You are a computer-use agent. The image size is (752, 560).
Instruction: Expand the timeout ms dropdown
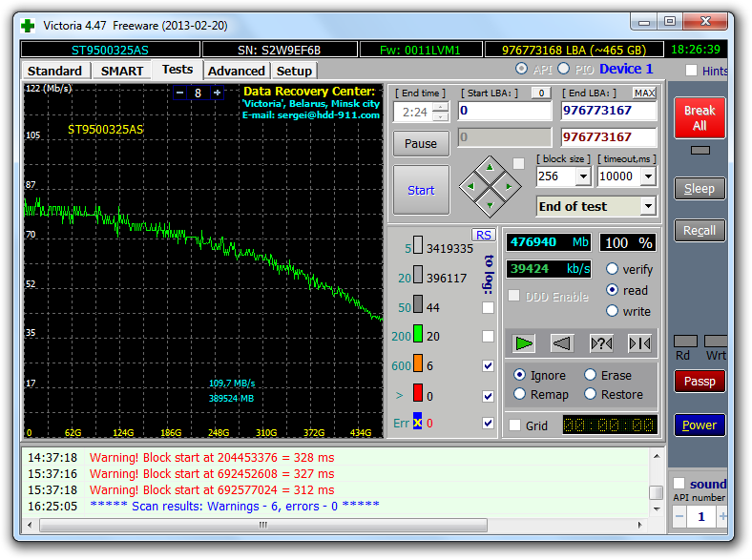click(x=648, y=176)
